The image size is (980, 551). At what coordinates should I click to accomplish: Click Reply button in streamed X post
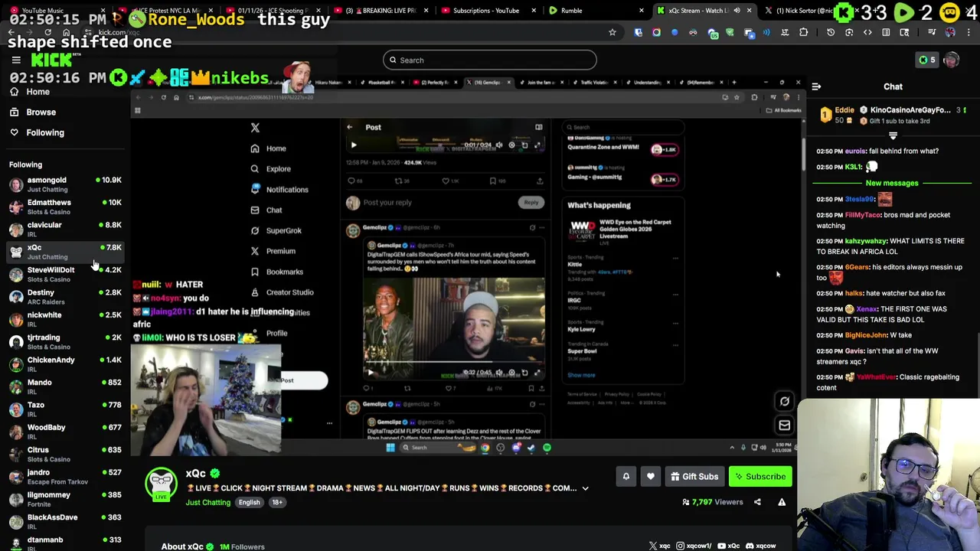point(531,203)
